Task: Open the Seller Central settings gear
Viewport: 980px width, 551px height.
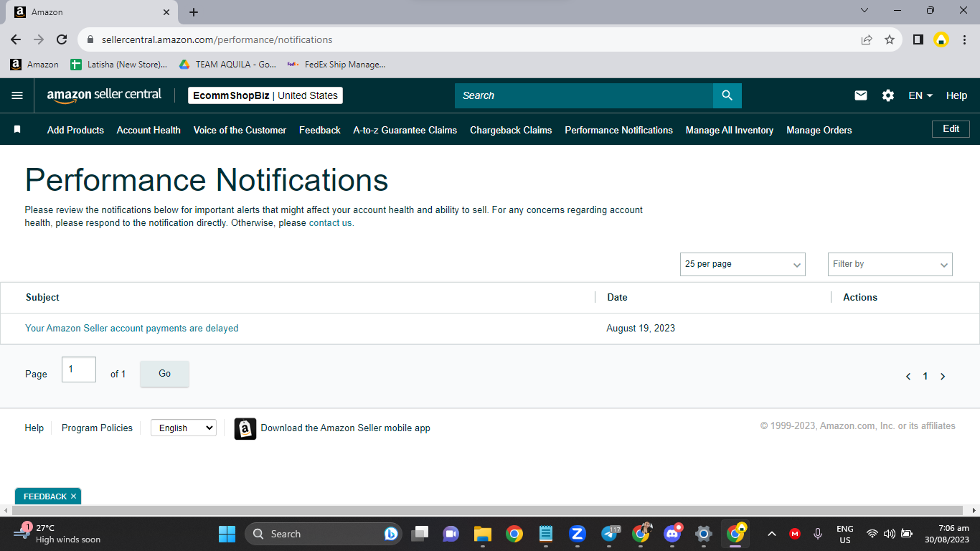Action: (x=888, y=95)
